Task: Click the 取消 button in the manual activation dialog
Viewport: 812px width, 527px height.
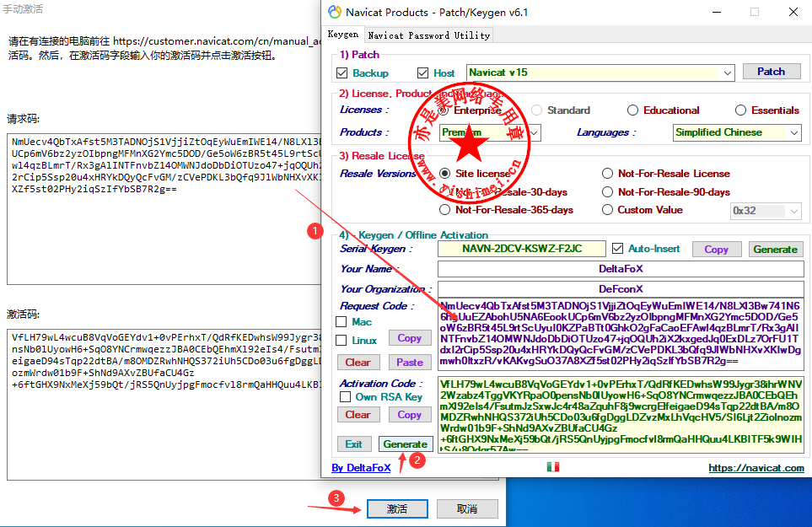Action: (x=467, y=509)
